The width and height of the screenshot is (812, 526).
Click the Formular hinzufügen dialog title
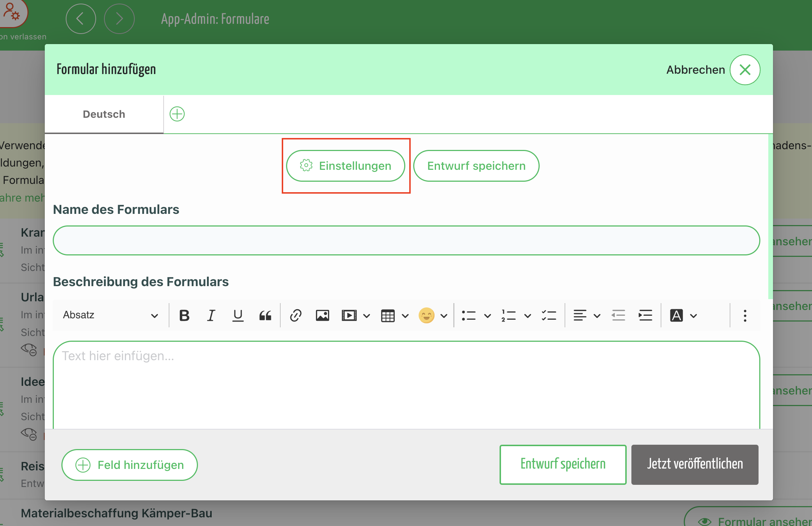(106, 69)
